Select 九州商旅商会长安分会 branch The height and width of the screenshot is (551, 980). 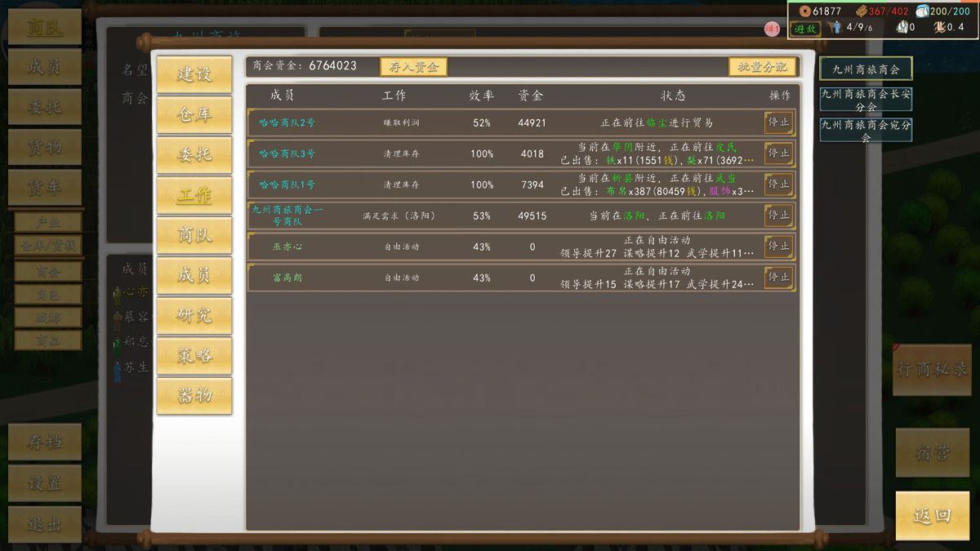[x=866, y=100]
